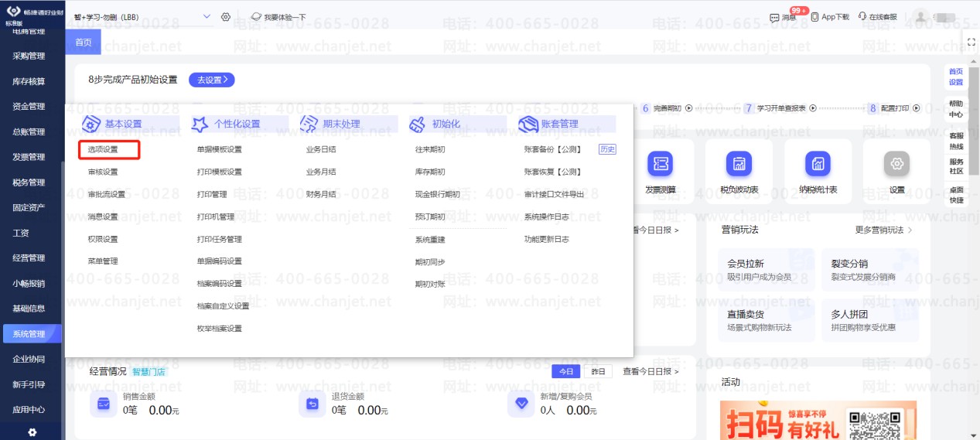Click the 我要体验一下 planet icon

(256, 16)
